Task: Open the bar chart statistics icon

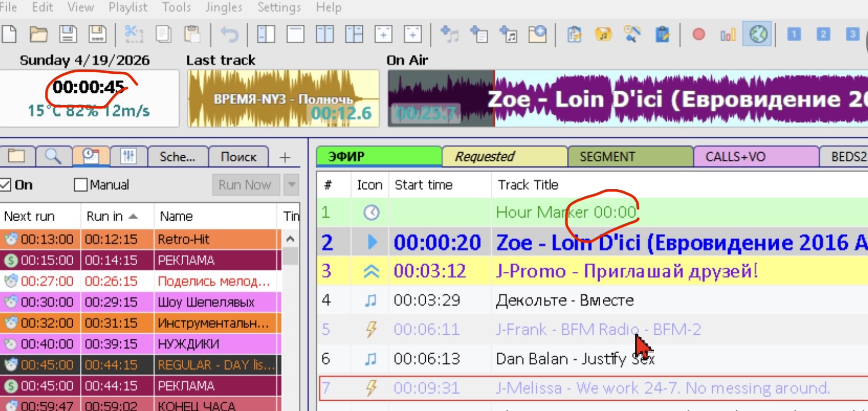Action: 728,35
